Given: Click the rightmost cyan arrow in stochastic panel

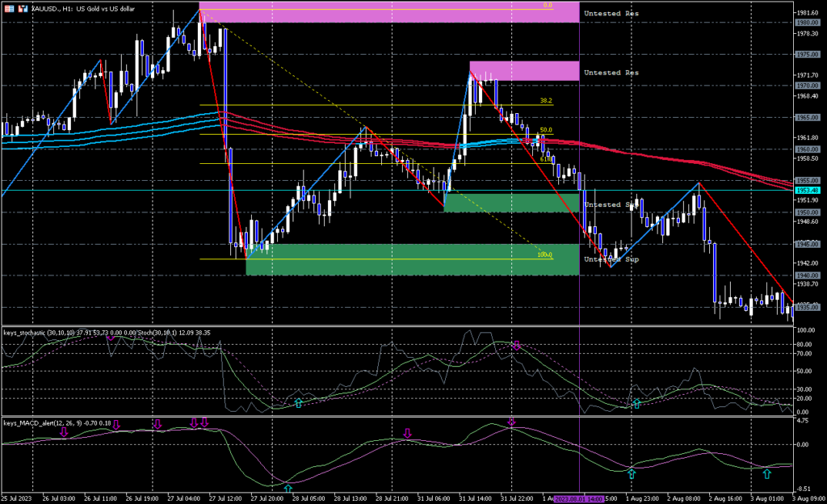Looking at the screenshot, I should (636, 402).
